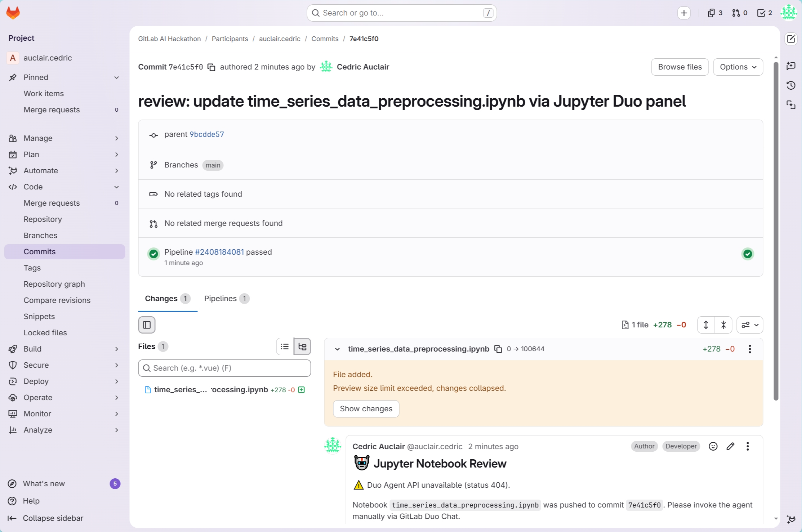Open the create new plus menu
This screenshot has height=532, width=802.
pyautogui.click(x=683, y=13)
